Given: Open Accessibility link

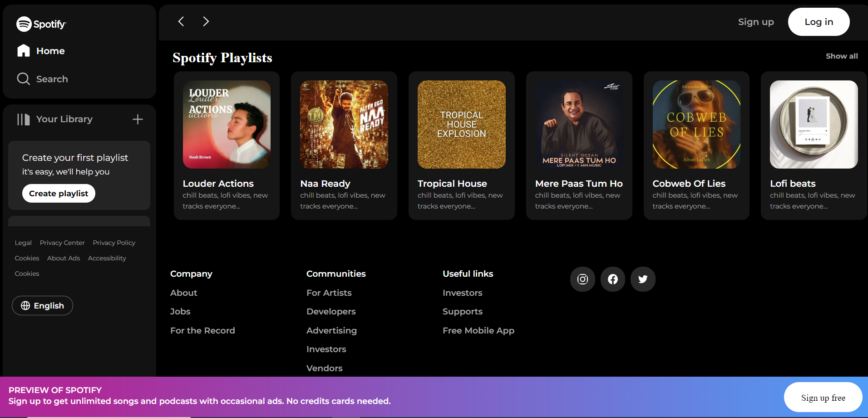Looking at the screenshot, I should 107,258.
